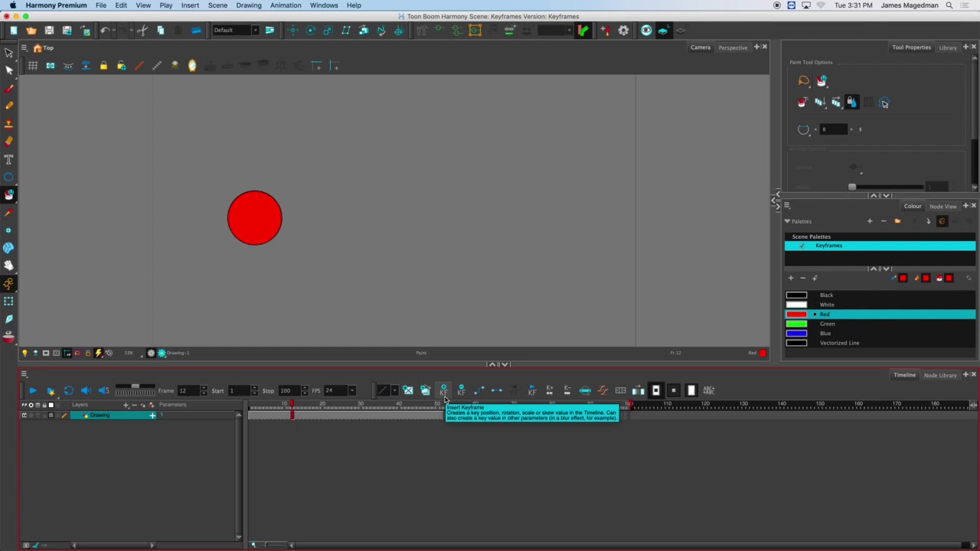This screenshot has width=980, height=551.
Task: Select the Text tool in tools sidebar
Action: coord(8,159)
